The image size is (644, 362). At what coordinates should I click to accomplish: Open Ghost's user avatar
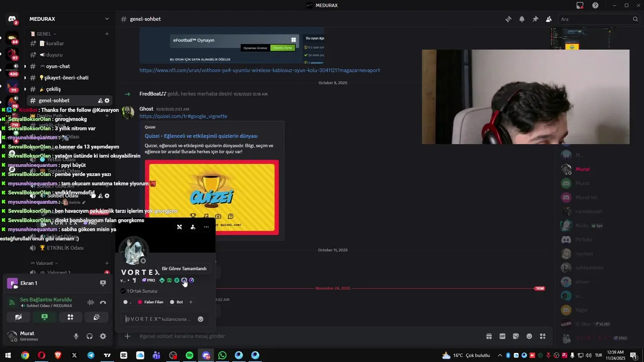point(128,112)
